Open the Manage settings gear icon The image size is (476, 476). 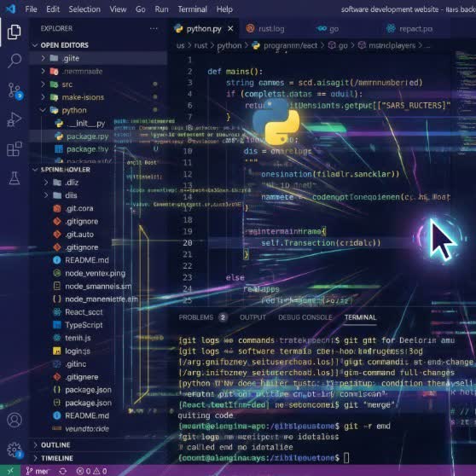pyautogui.click(x=15, y=450)
